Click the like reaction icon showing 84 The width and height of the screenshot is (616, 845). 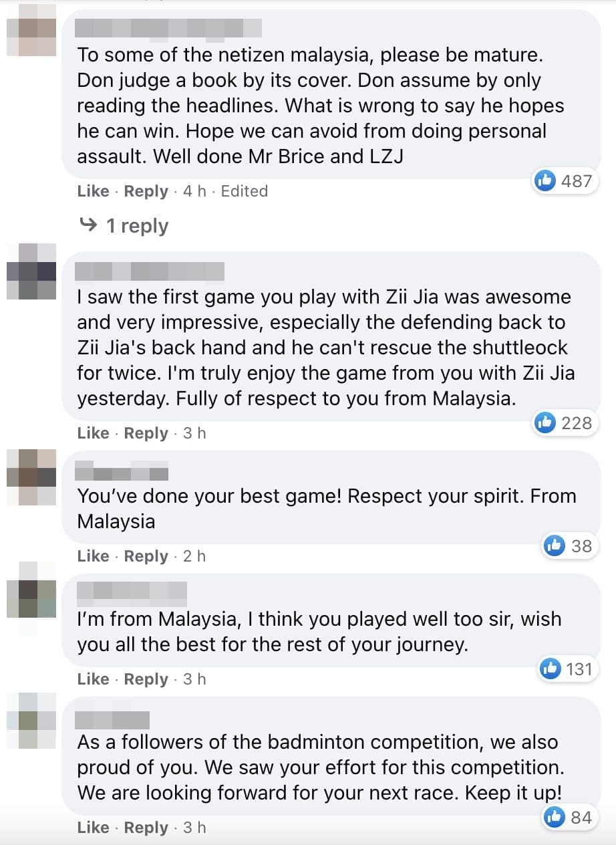point(556,817)
